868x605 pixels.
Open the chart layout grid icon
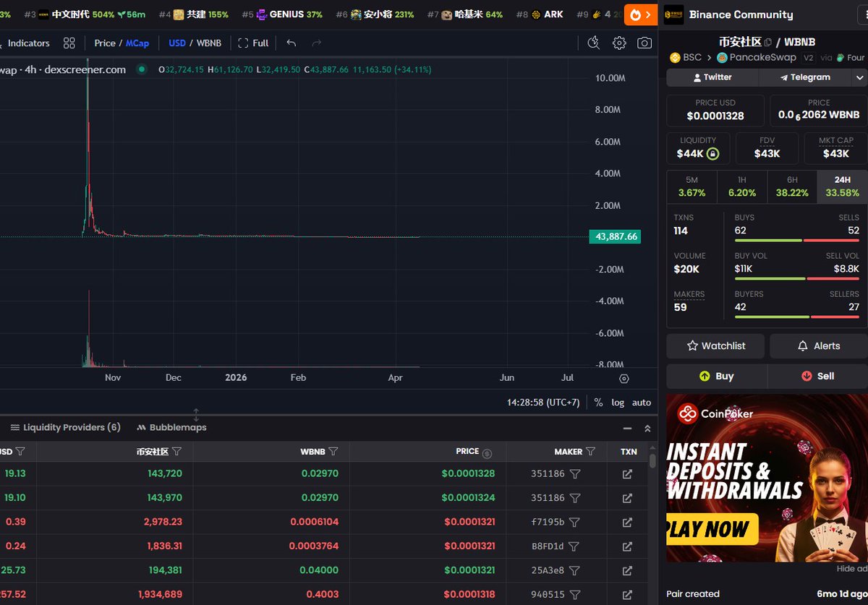pyautogui.click(x=69, y=43)
